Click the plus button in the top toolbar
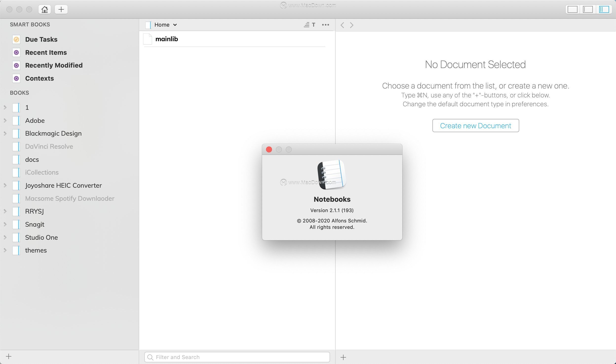The image size is (616, 364). click(61, 9)
